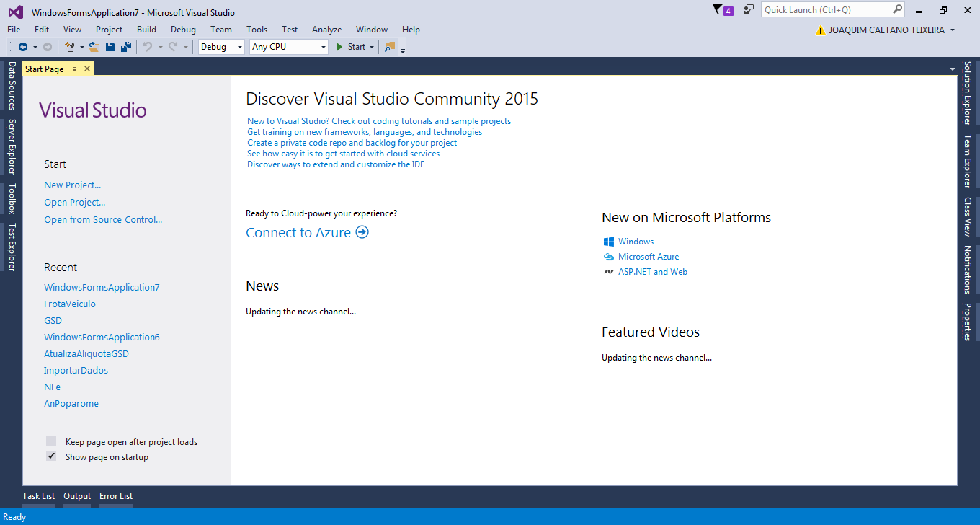
Task: Click the Connect to Azure link
Action: [x=298, y=232]
